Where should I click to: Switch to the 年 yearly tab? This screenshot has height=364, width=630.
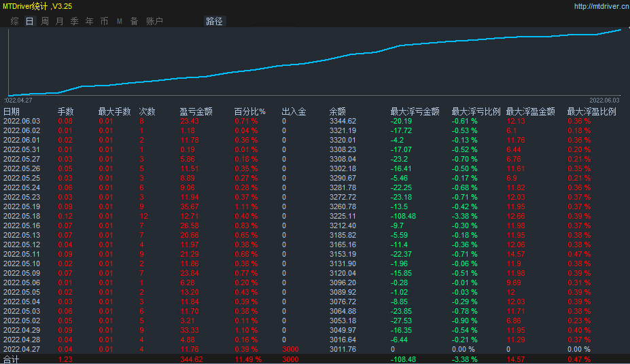89,21
